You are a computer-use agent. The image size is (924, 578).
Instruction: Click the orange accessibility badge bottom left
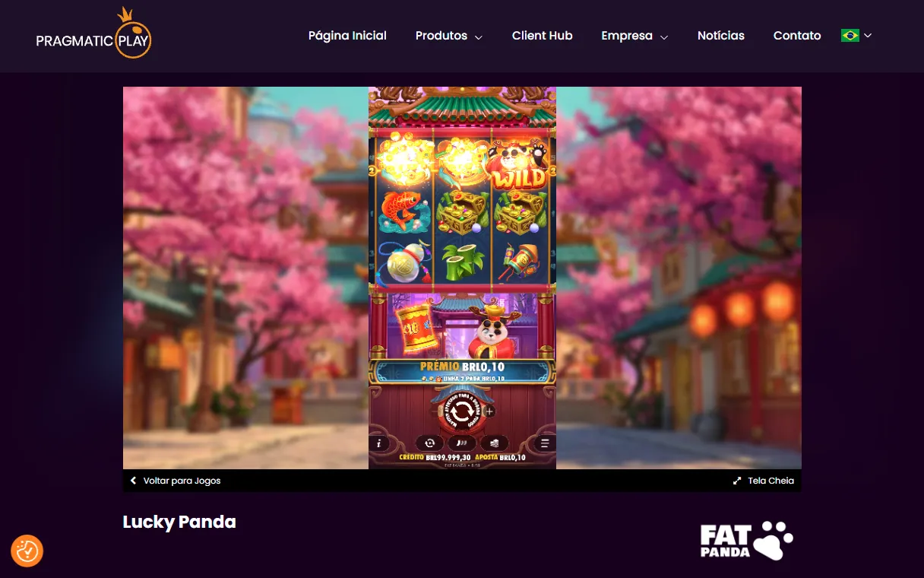point(27,551)
